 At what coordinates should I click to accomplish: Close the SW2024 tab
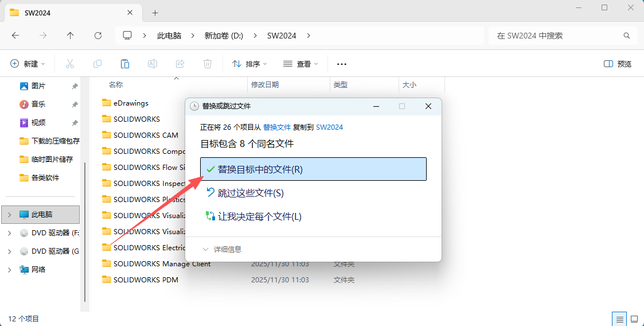point(130,13)
